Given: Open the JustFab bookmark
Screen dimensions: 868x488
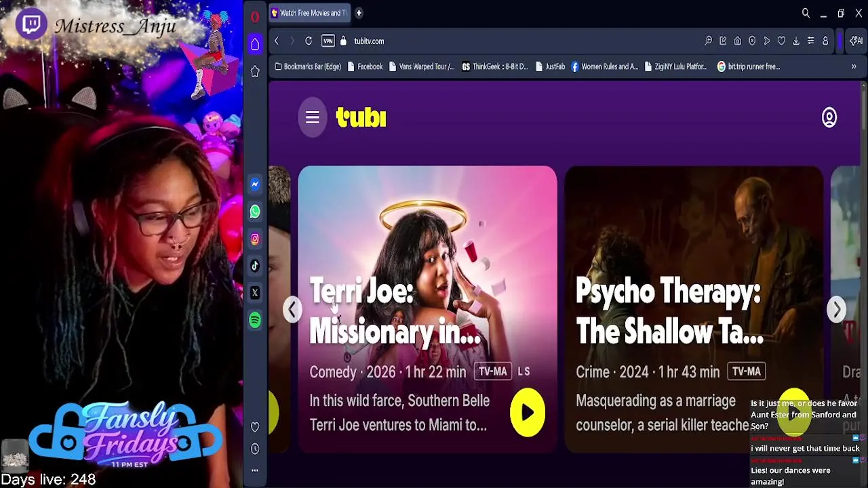Looking at the screenshot, I should pyautogui.click(x=550, y=66).
